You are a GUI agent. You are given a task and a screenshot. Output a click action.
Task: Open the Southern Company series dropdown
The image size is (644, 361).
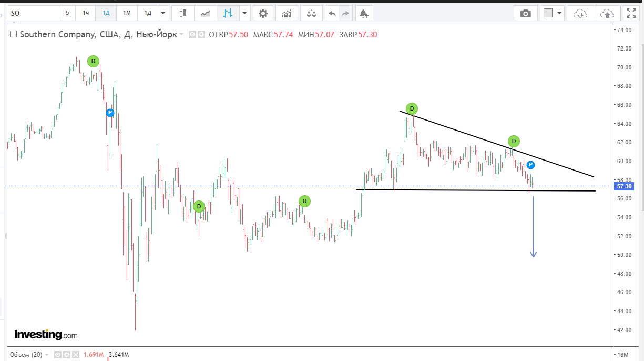(x=181, y=35)
